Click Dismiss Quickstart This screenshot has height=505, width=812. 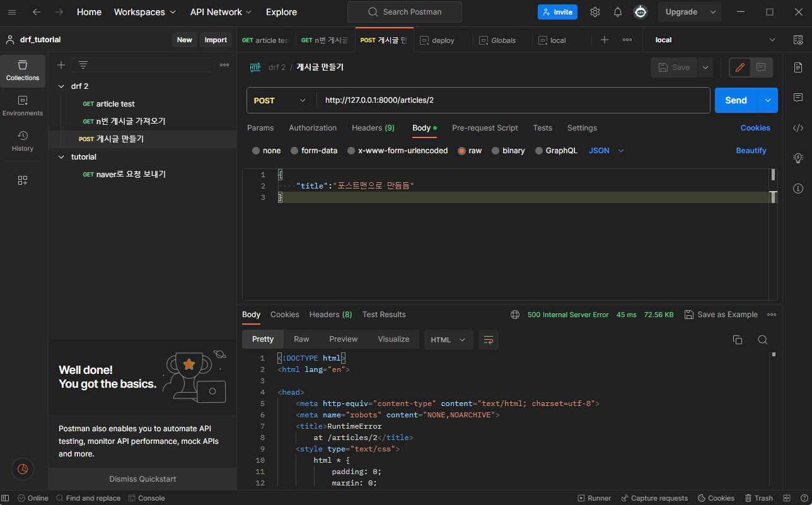[x=142, y=479]
